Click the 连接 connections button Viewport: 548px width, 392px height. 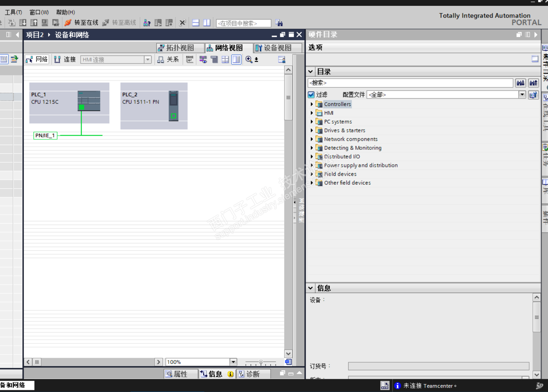pos(65,60)
